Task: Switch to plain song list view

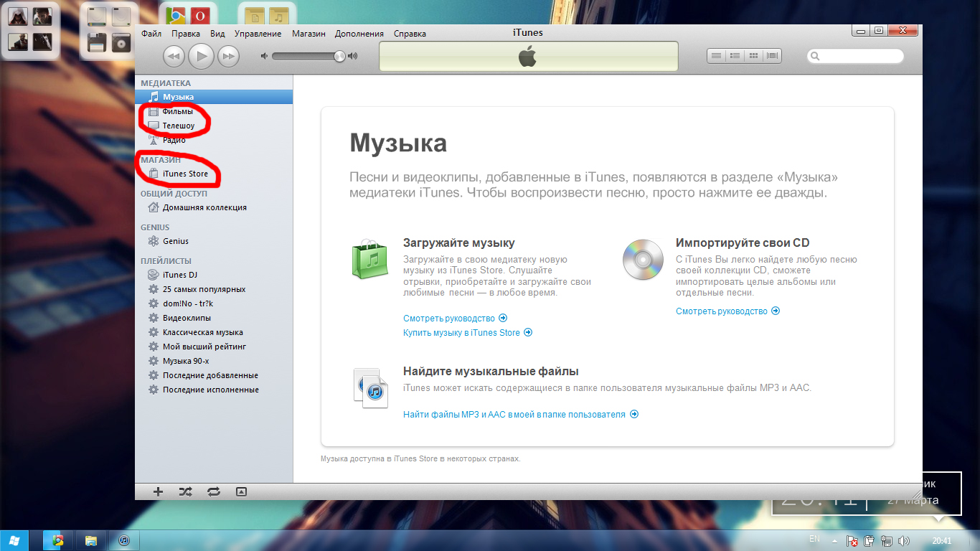Action: click(716, 56)
